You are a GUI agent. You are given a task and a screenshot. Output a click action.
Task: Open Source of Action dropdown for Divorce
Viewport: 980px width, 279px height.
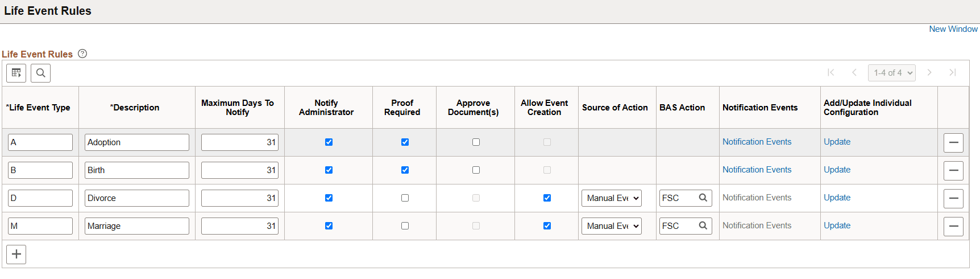612,198
